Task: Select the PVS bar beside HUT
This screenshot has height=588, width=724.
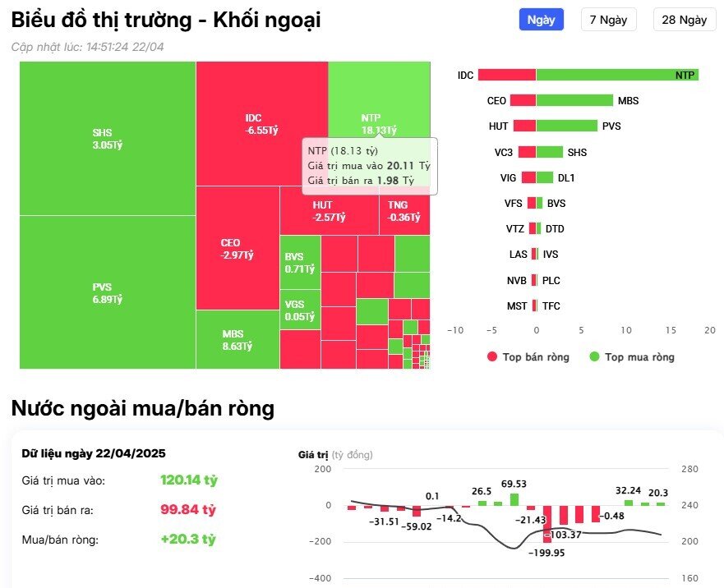Action: click(567, 126)
